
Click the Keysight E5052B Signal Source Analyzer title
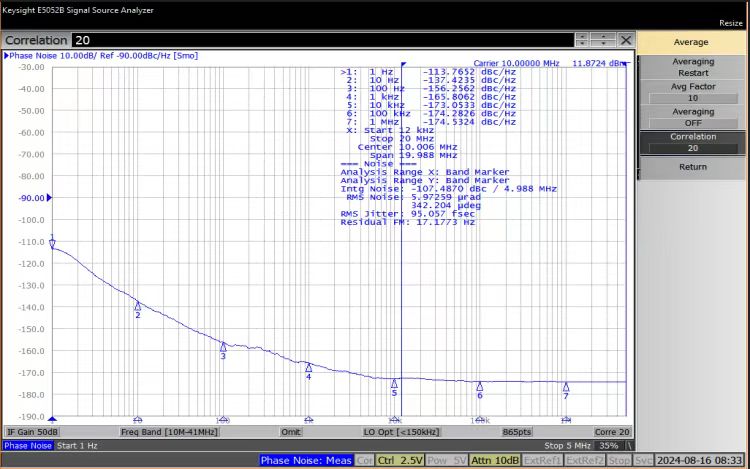tap(77, 10)
